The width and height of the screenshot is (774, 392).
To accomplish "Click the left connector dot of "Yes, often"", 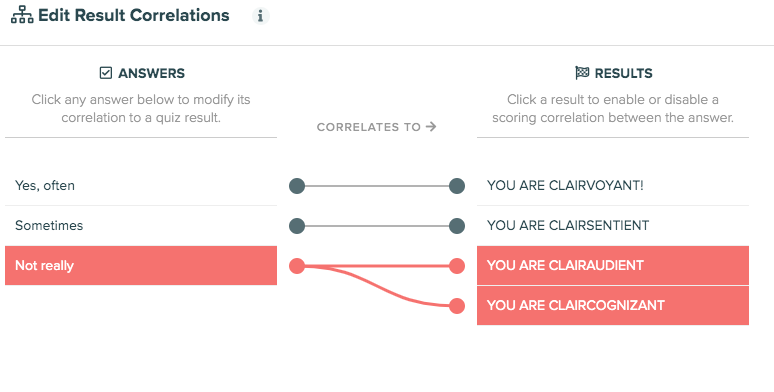I will coord(297,186).
